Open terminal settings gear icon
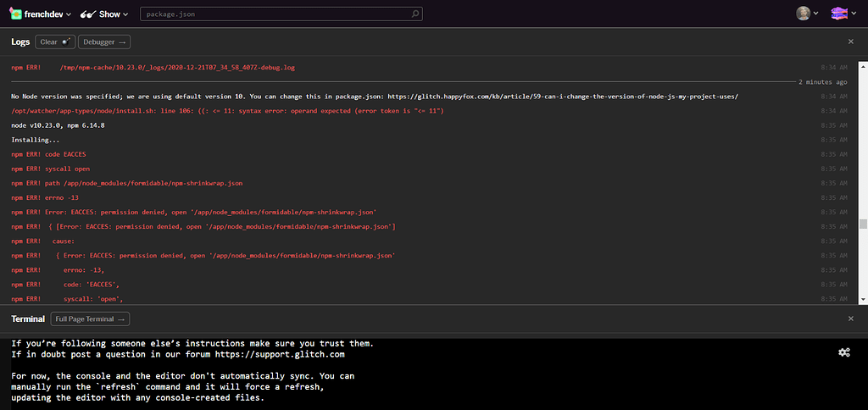This screenshot has height=410, width=868. coord(844,352)
